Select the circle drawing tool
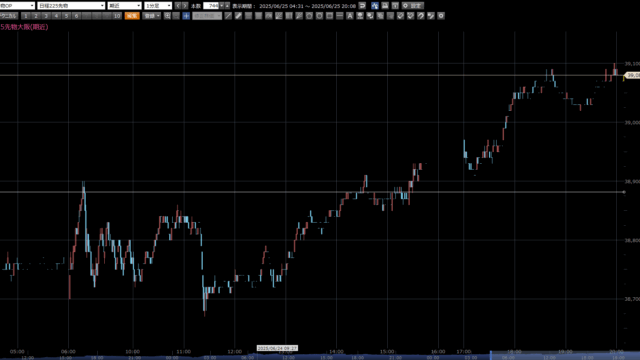The width and height of the screenshot is (640, 360). click(319, 16)
